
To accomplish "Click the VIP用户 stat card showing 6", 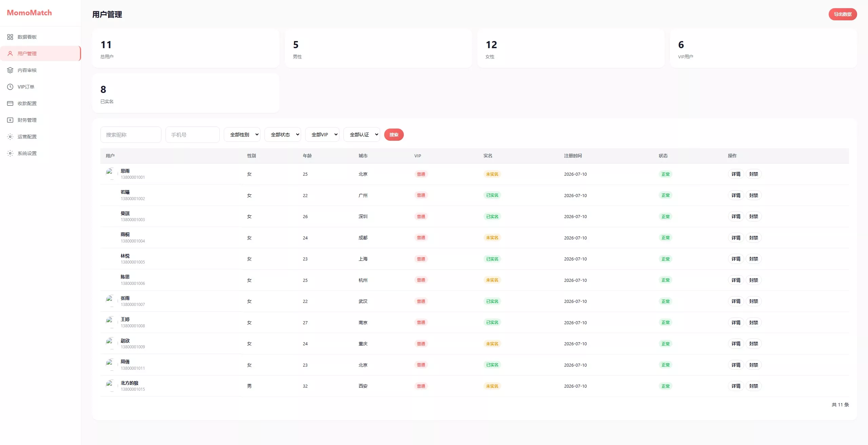I will click(763, 48).
